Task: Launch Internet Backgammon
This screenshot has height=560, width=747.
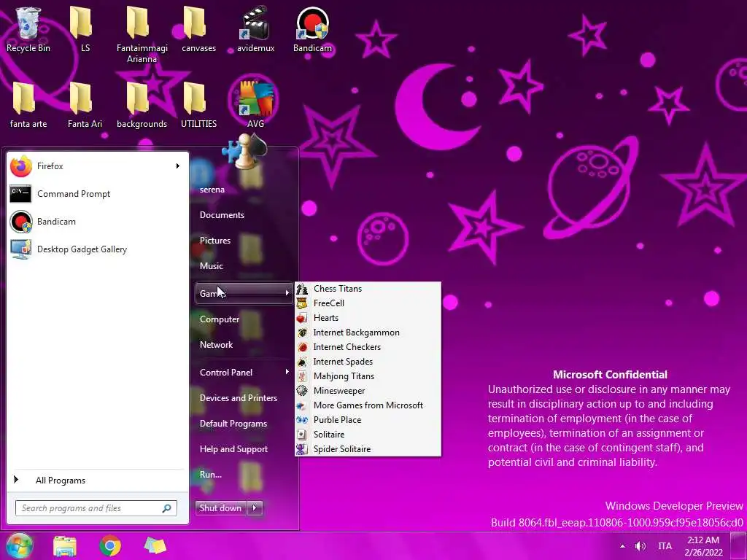Action: pyautogui.click(x=368, y=332)
